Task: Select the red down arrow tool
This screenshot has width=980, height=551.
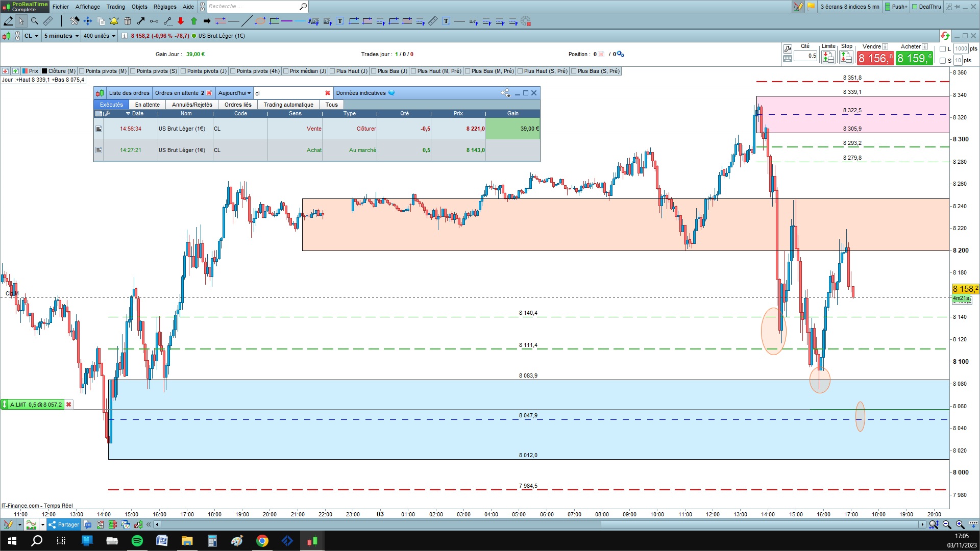Action: [x=181, y=21]
